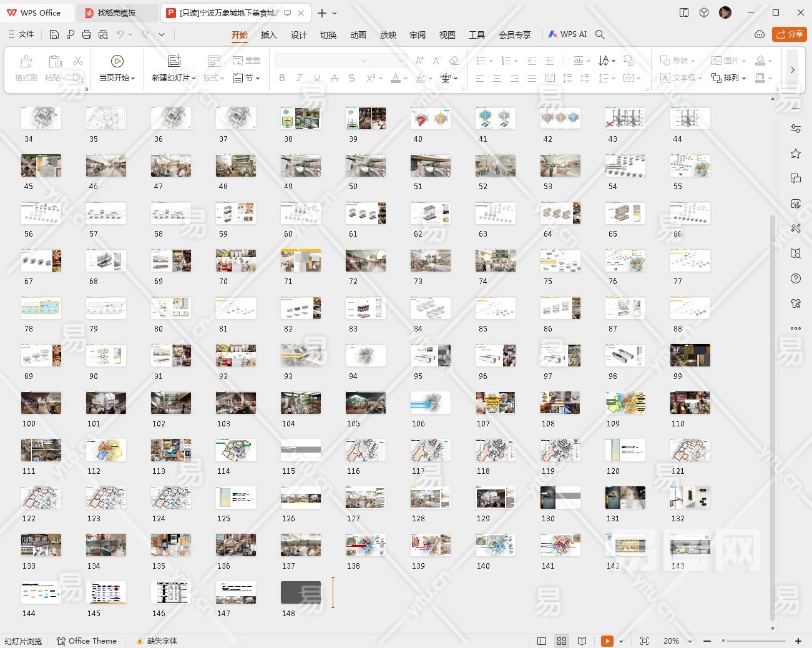Switch to normal view in status bar

pyautogui.click(x=542, y=641)
